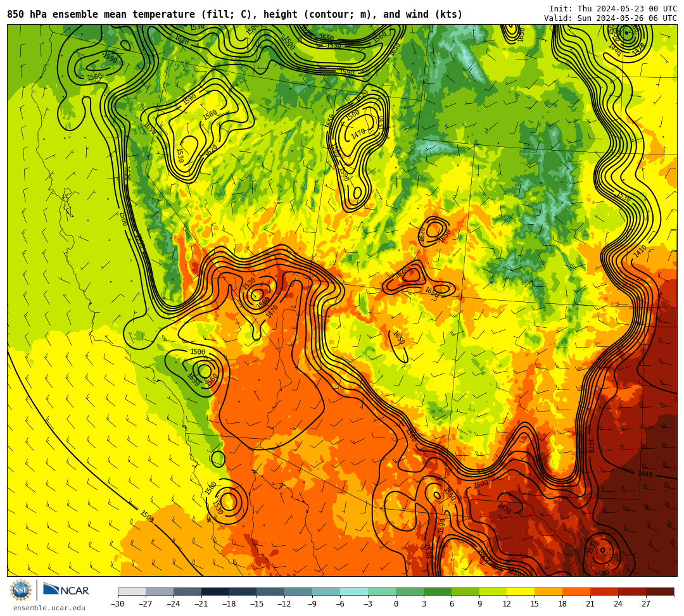Viewport: 684px width, 616px height.
Task: Click the 12 colorbar tick label
Action: pyautogui.click(x=507, y=604)
